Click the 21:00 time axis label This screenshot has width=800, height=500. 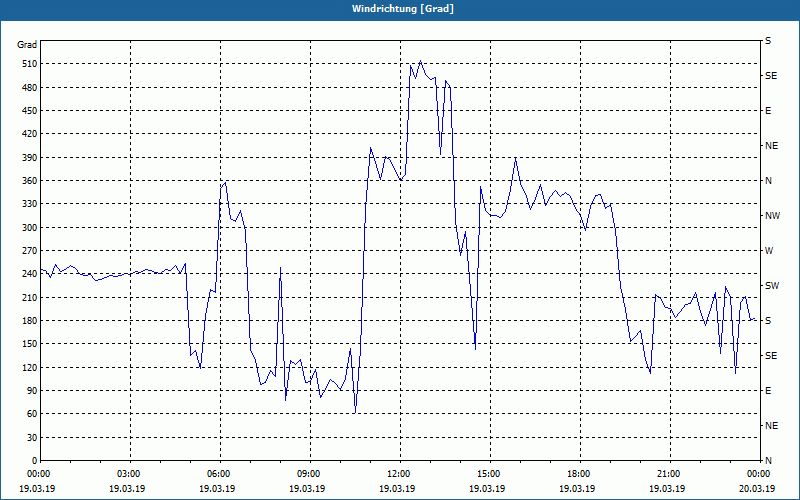670,474
